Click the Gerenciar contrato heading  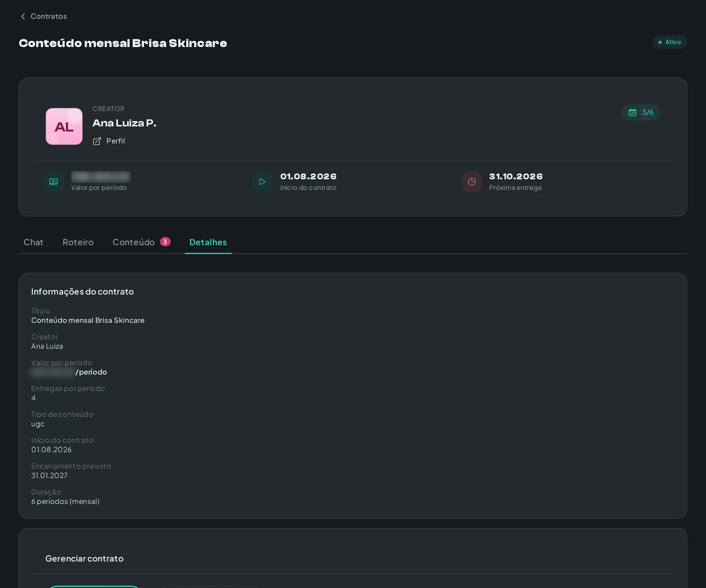(84, 558)
